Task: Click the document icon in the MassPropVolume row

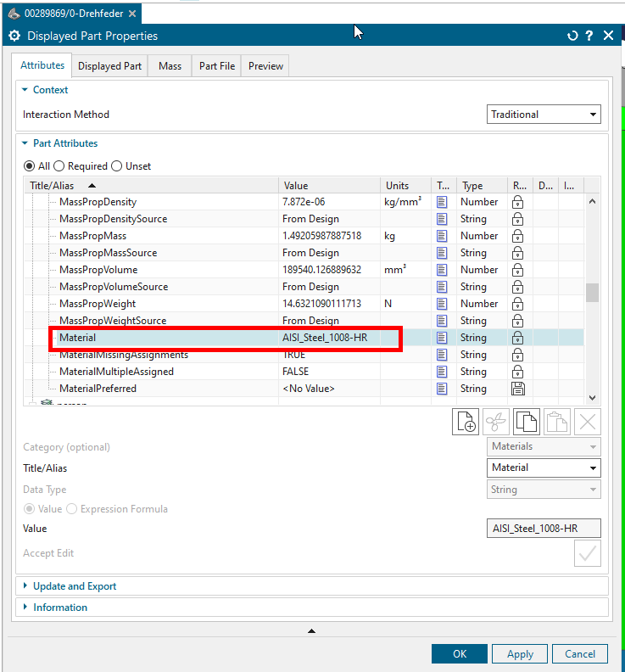Action: pos(442,270)
